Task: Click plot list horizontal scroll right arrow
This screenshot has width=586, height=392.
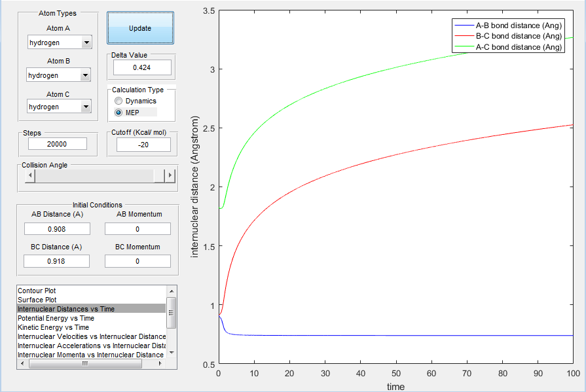Action: (x=160, y=363)
